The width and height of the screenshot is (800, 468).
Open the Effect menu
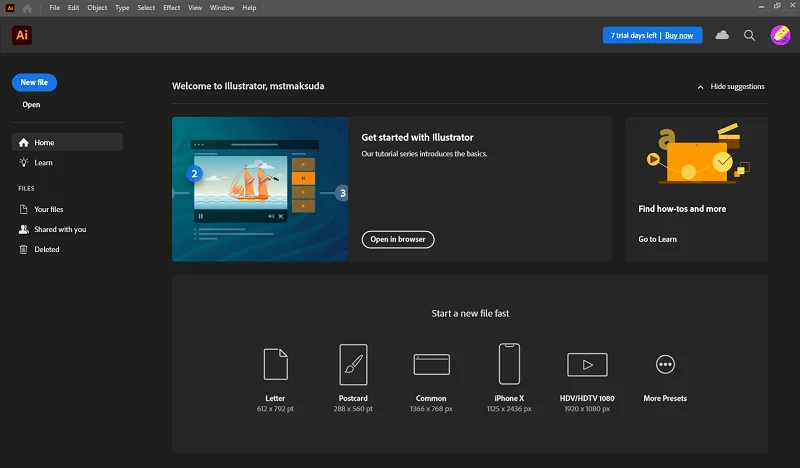tap(171, 8)
